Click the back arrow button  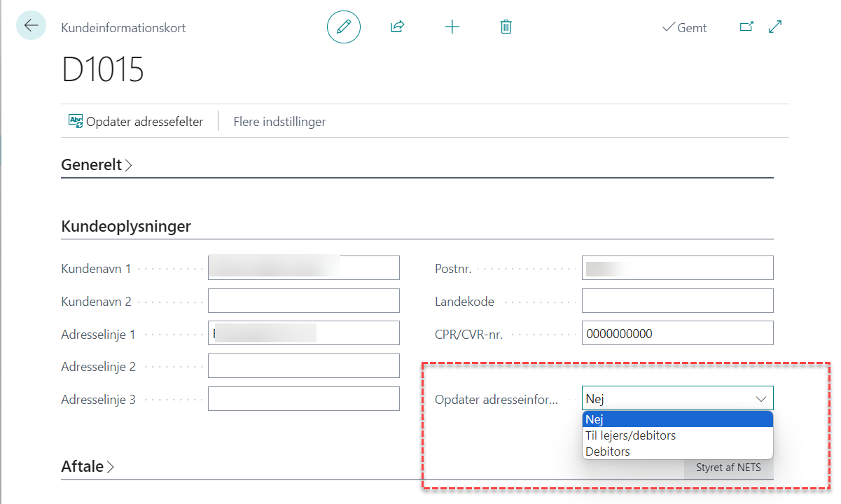31,26
